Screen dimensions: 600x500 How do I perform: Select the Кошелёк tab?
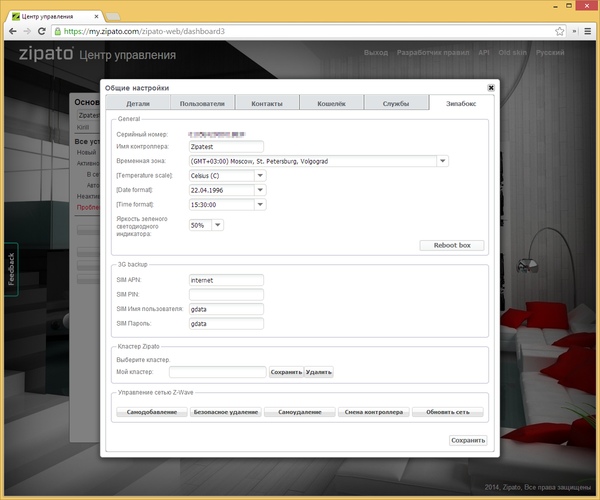click(331, 104)
